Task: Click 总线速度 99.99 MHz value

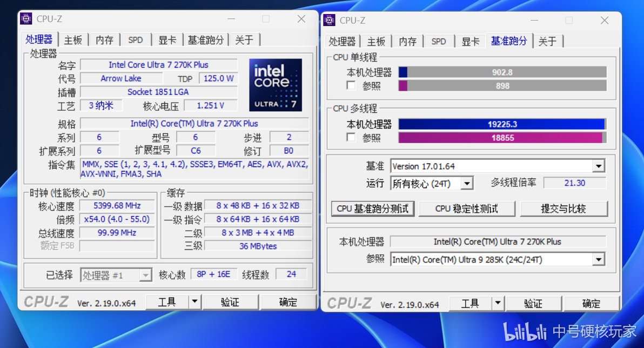Action: (117, 232)
